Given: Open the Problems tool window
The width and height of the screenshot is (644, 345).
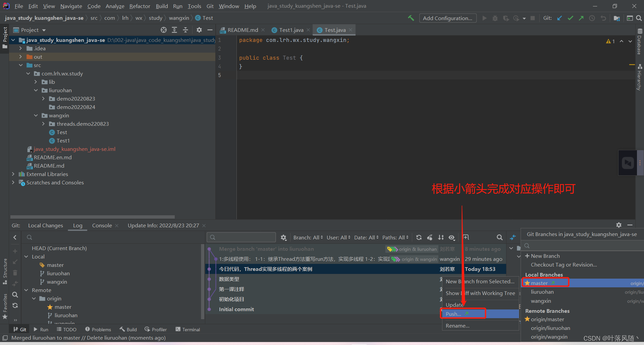Looking at the screenshot, I should coord(98,330).
